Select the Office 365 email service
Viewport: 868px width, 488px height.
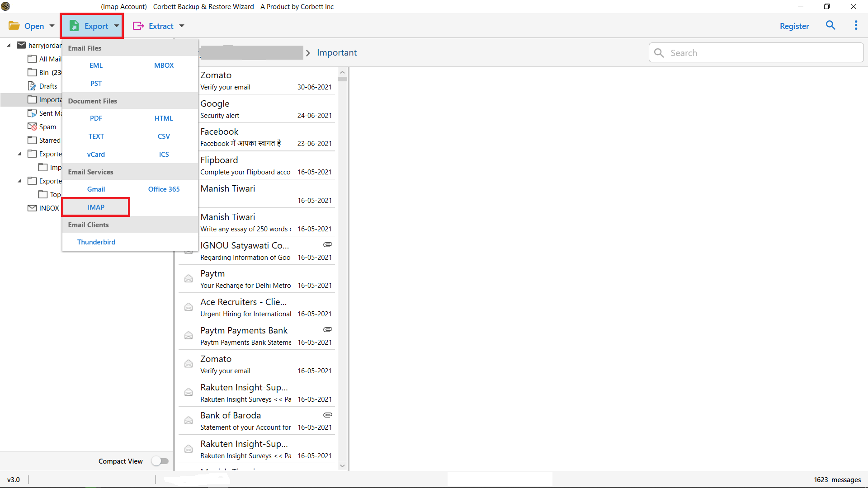click(163, 189)
